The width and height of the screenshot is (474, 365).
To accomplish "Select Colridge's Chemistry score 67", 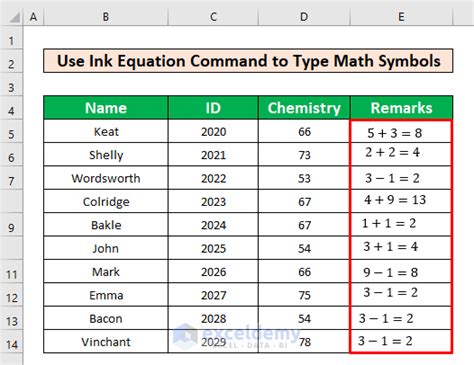I will pos(304,201).
